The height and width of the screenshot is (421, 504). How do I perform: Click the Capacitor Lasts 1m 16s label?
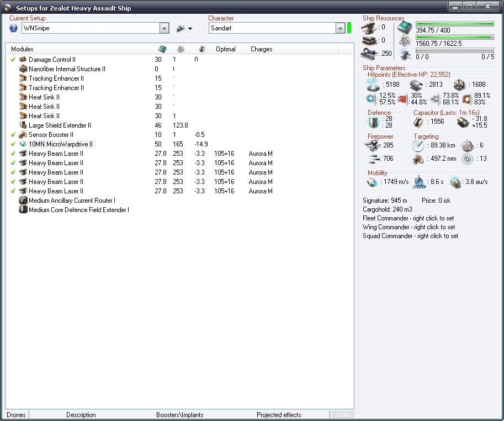click(x=447, y=113)
